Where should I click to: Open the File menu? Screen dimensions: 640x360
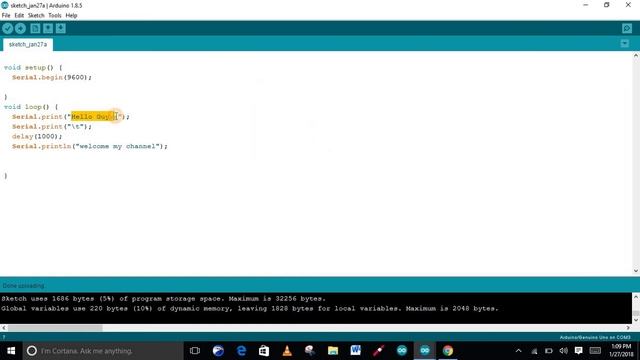tap(6, 16)
